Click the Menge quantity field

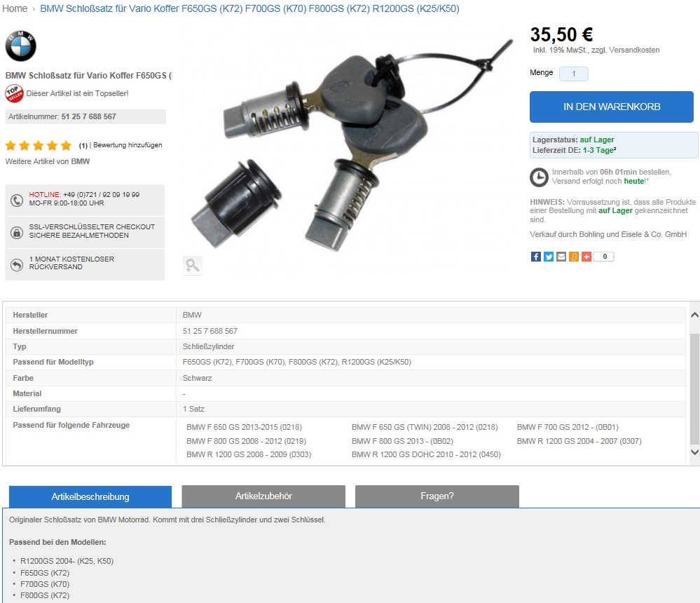coord(574,74)
